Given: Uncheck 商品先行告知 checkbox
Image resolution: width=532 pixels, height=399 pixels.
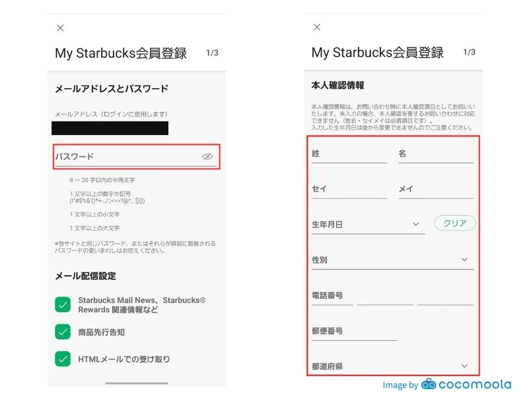Looking at the screenshot, I should point(63,332).
